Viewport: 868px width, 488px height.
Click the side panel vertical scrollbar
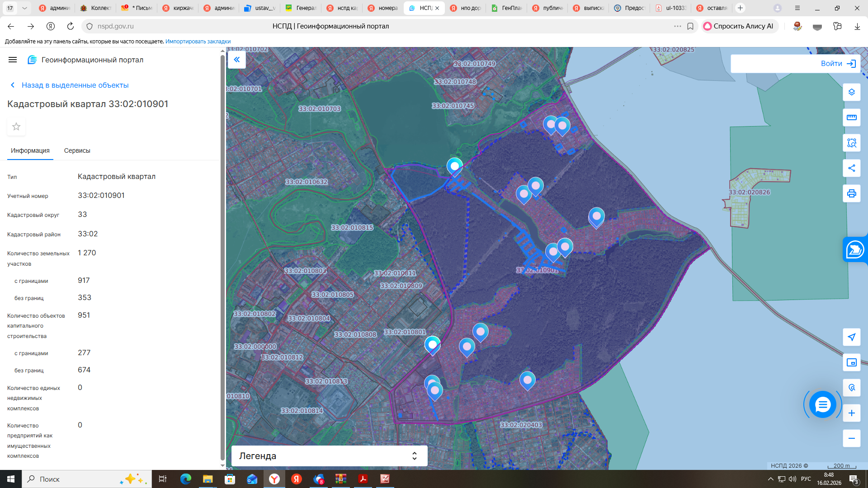[x=222, y=258]
